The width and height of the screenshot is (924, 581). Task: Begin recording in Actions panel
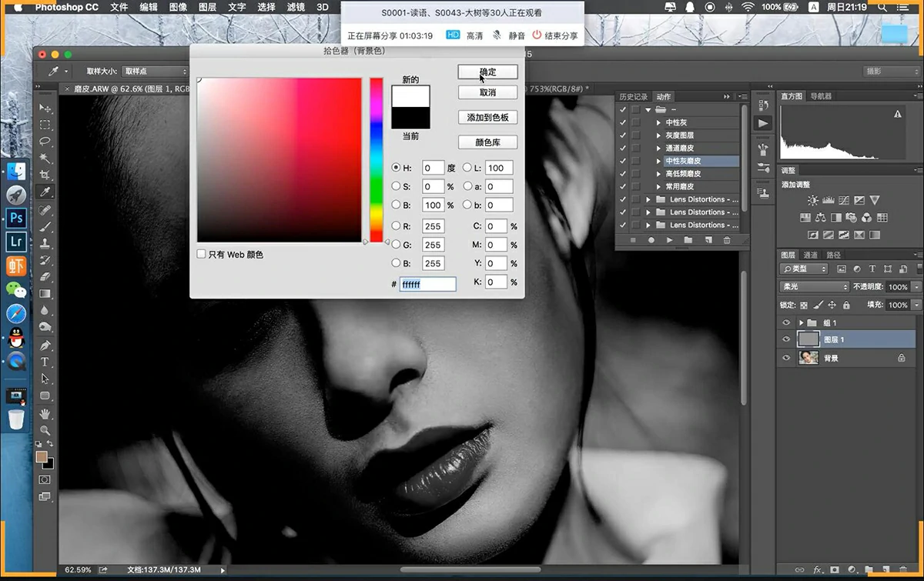click(651, 241)
